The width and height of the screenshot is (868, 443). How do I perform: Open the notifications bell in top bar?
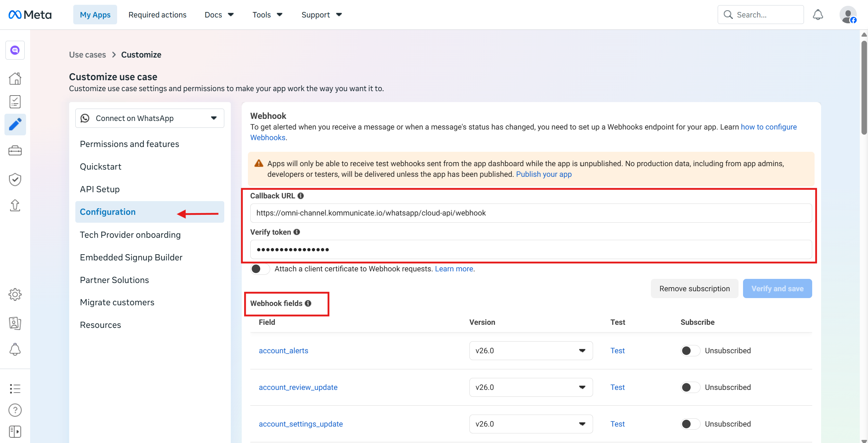(818, 15)
